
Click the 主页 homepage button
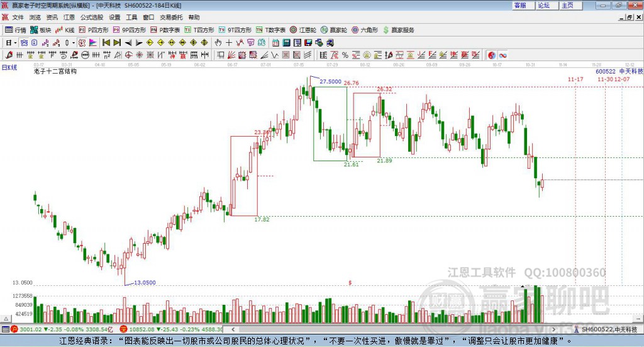[x=571, y=5]
